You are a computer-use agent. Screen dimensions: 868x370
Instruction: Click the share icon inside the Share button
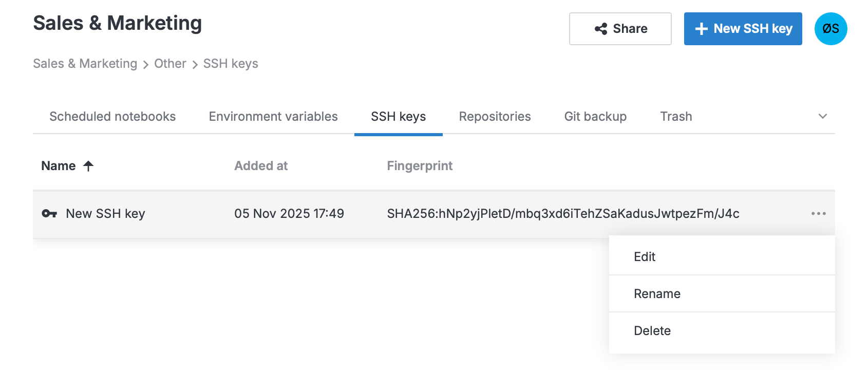(601, 29)
